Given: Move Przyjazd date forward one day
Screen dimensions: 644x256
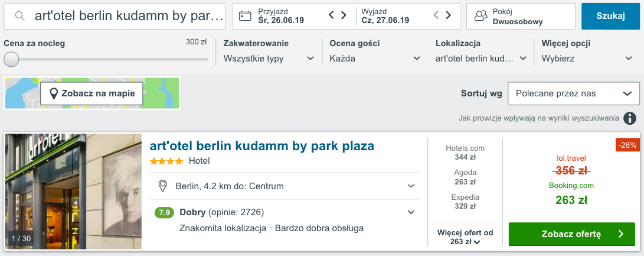Looking at the screenshot, I should click(x=344, y=15).
